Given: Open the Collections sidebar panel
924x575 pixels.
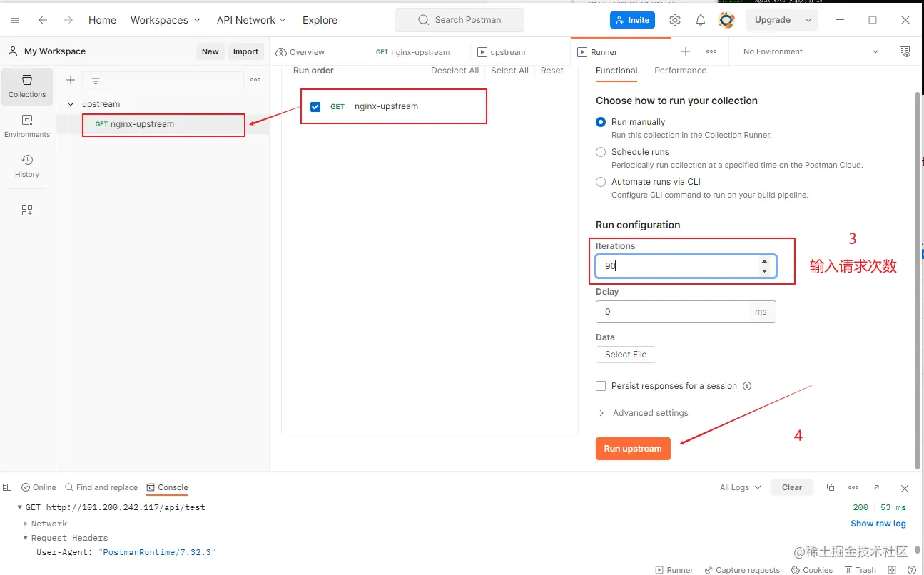Looking at the screenshot, I should coord(27,86).
